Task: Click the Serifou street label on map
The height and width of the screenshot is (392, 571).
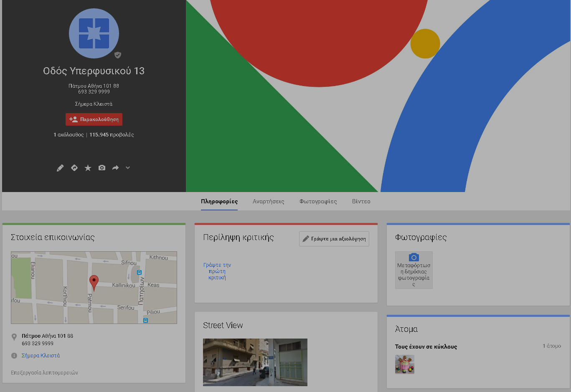Action: click(x=126, y=308)
